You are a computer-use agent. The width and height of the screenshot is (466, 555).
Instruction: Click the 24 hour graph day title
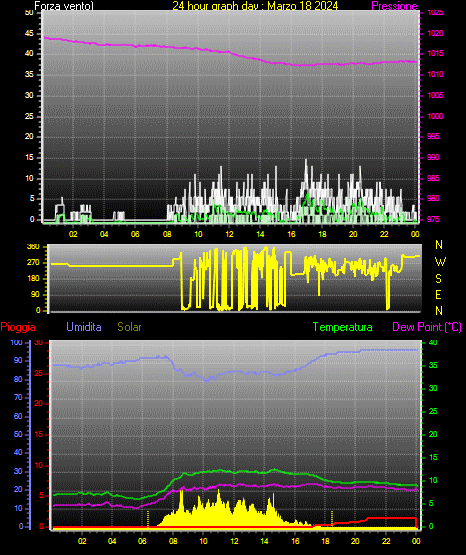click(x=255, y=6)
